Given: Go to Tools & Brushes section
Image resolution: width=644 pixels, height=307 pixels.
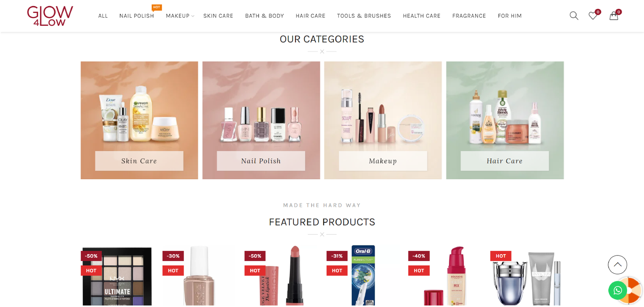Looking at the screenshot, I should [x=364, y=16].
